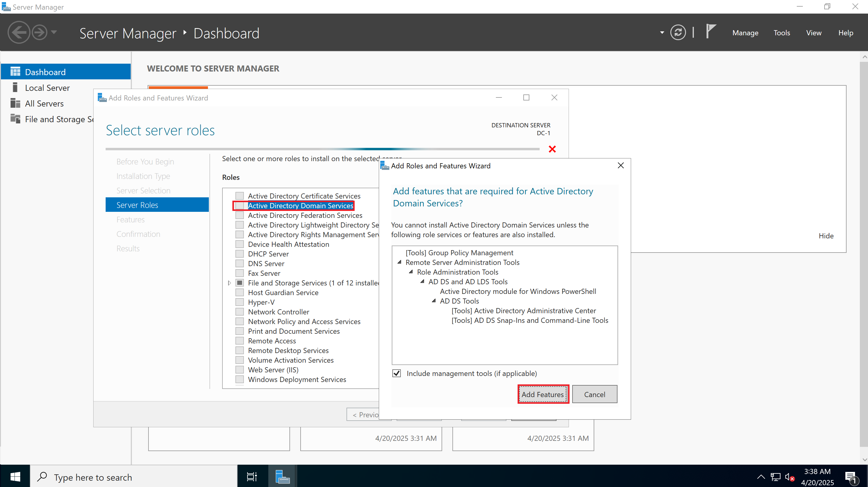
Task: Click the taskbar search box
Action: click(134, 476)
